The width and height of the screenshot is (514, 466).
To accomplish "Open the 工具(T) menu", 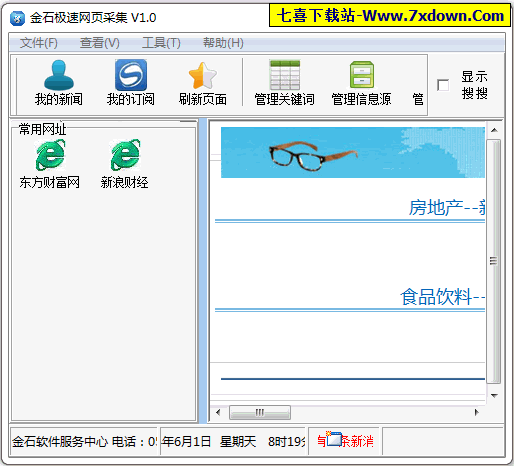I will pyautogui.click(x=161, y=43).
